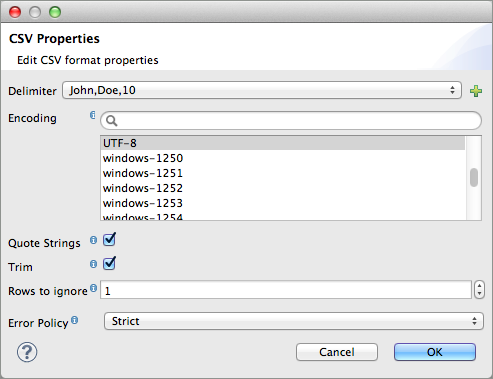Click the Trim info icon

pos(93,264)
